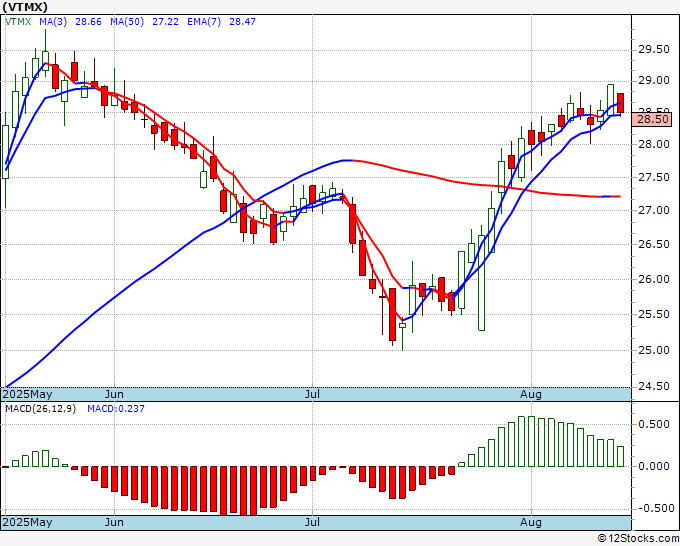Click the 27.00 price axis label
The height and width of the screenshot is (546, 680).
[x=654, y=210]
